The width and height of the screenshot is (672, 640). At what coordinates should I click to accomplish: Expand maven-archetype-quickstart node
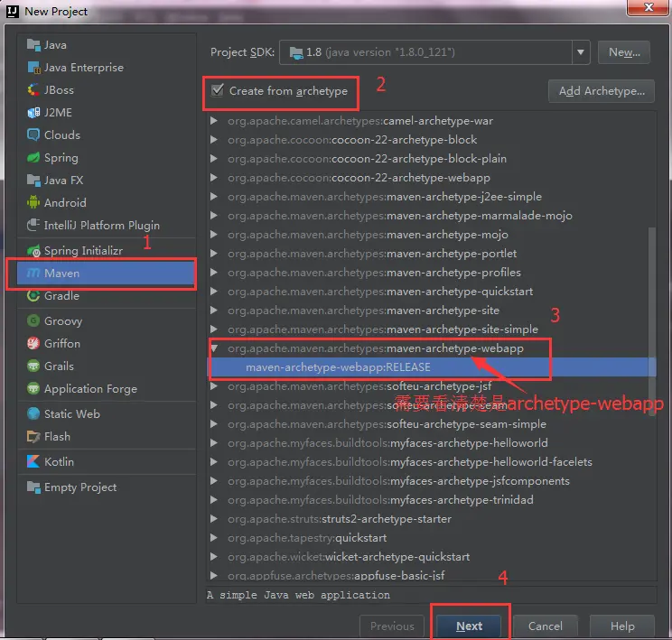coord(213,292)
